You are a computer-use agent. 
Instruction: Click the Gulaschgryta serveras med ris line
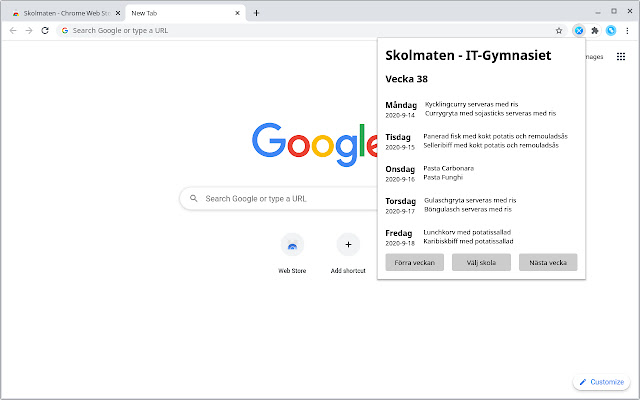click(x=470, y=200)
